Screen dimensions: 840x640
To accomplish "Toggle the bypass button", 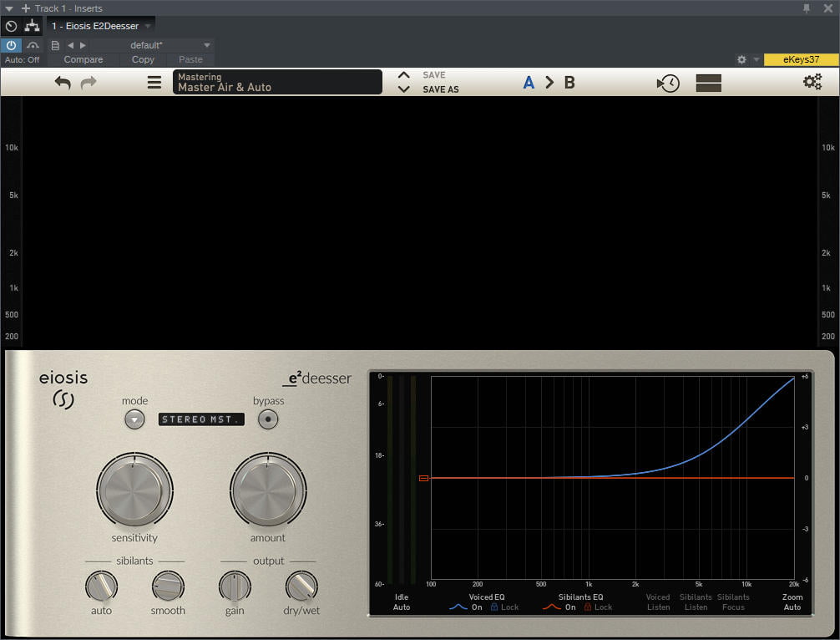I will (268, 419).
